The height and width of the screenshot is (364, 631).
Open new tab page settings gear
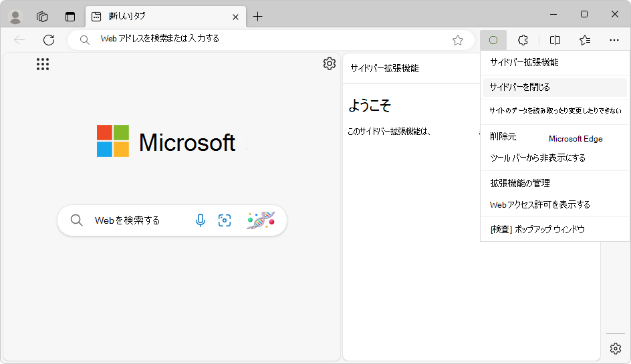coord(329,63)
